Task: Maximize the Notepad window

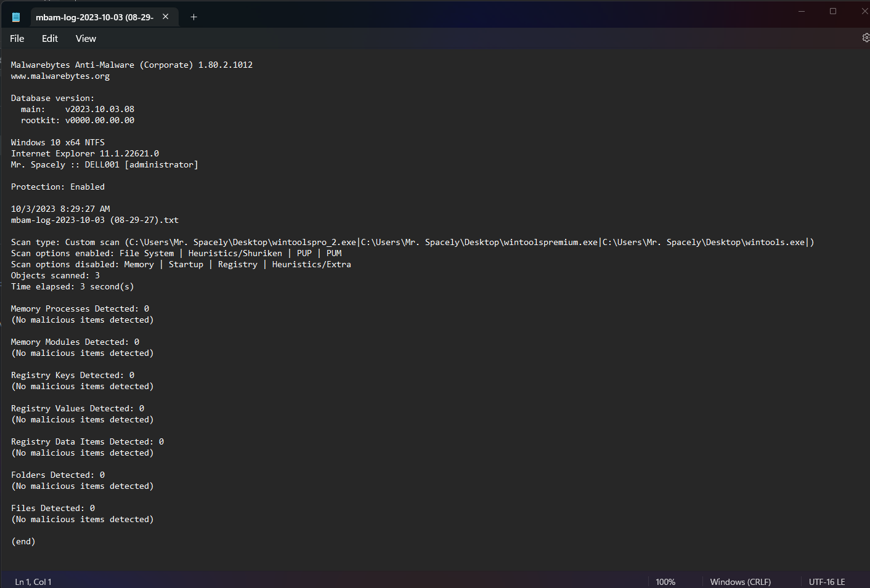Action: [833, 11]
